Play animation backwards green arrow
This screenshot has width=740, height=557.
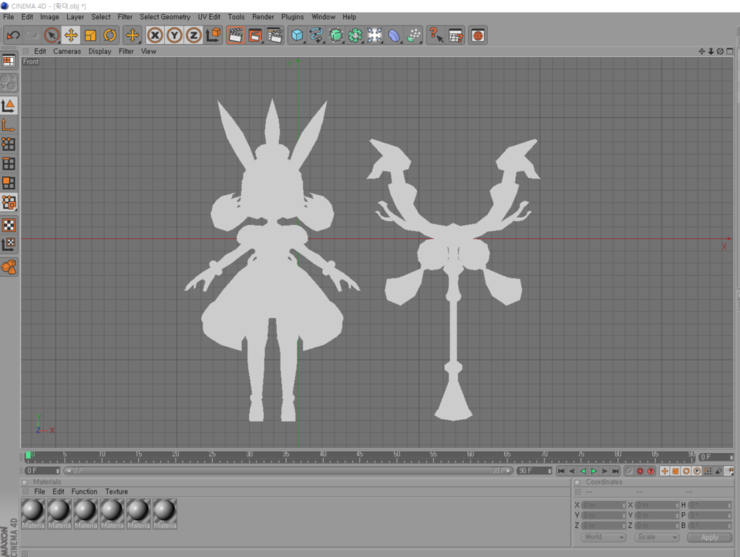583,471
